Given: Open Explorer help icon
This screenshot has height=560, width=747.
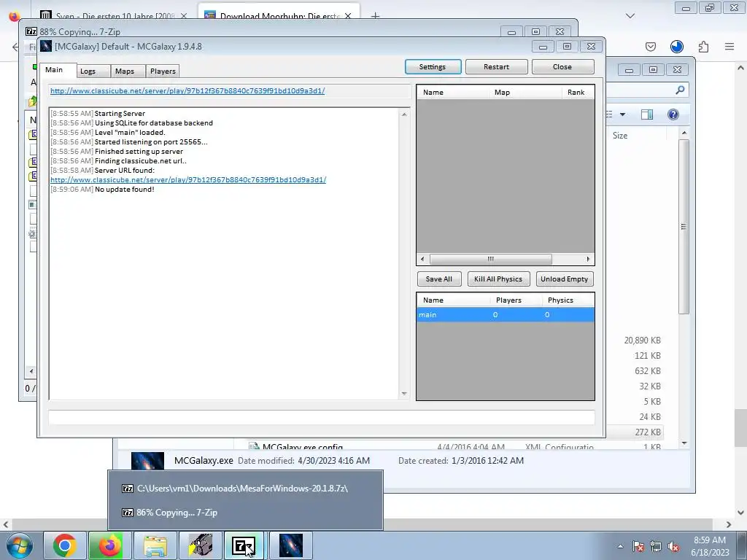Looking at the screenshot, I should click(x=673, y=114).
